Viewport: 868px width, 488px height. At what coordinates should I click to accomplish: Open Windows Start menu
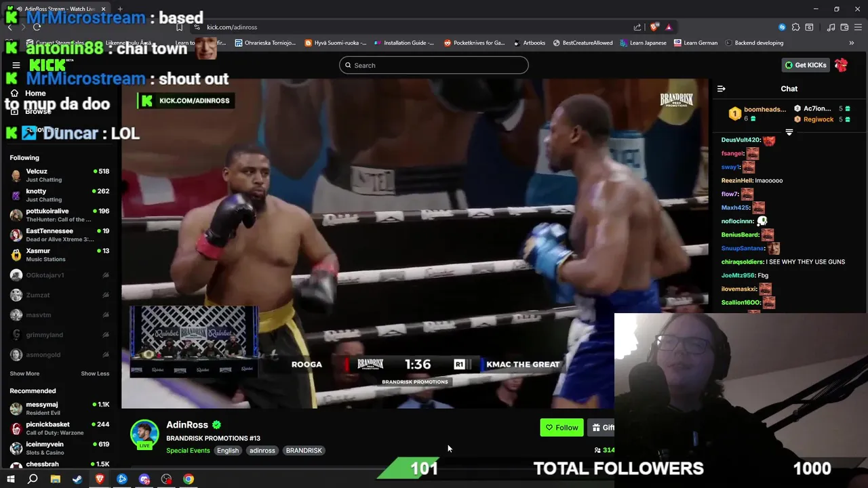coord(10,479)
